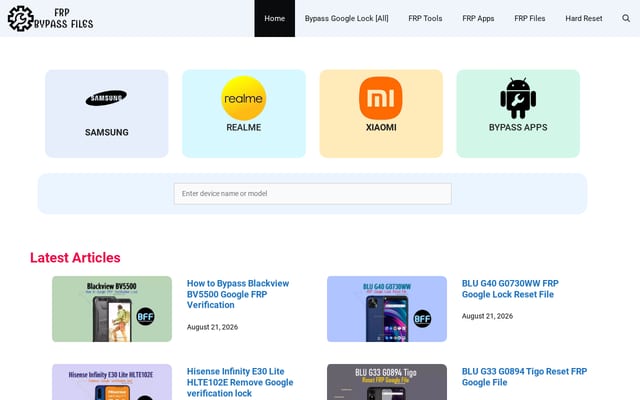Open Hisense Infinity E30 Lite HLTE102E article

[x=240, y=382]
